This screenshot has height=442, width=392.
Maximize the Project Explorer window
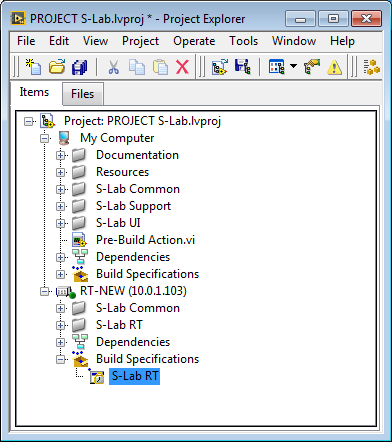pyautogui.click(x=333, y=19)
